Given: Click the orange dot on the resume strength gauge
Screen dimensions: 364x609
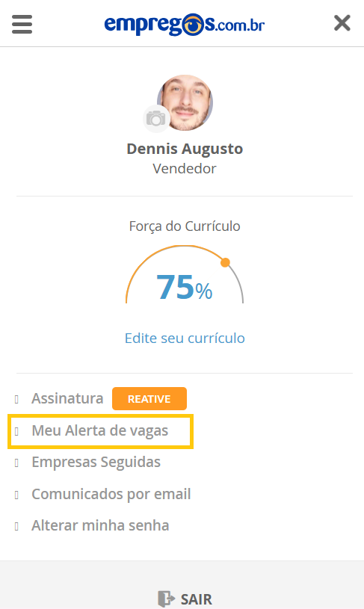Looking at the screenshot, I should (225, 262).
